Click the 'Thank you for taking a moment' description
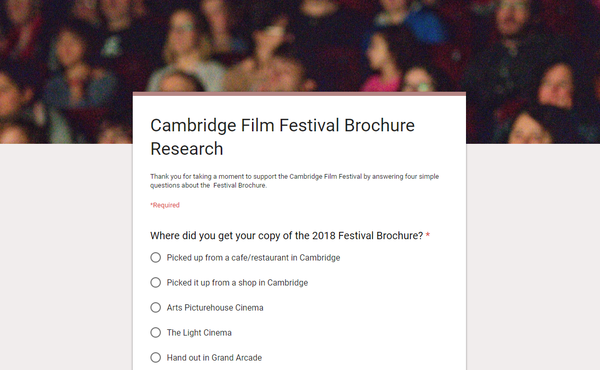The height and width of the screenshot is (370, 600). click(x=294, y=181)
